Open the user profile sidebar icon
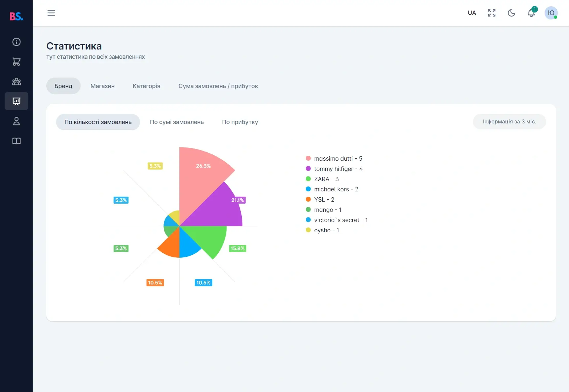Viewport: 569px width, 392px height. coord(17,121)
